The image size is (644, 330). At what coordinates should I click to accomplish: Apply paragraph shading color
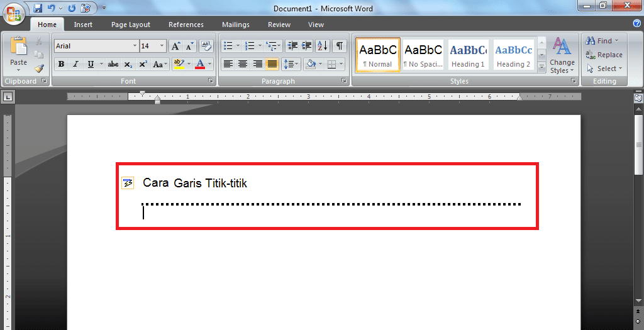click(311, 64)
